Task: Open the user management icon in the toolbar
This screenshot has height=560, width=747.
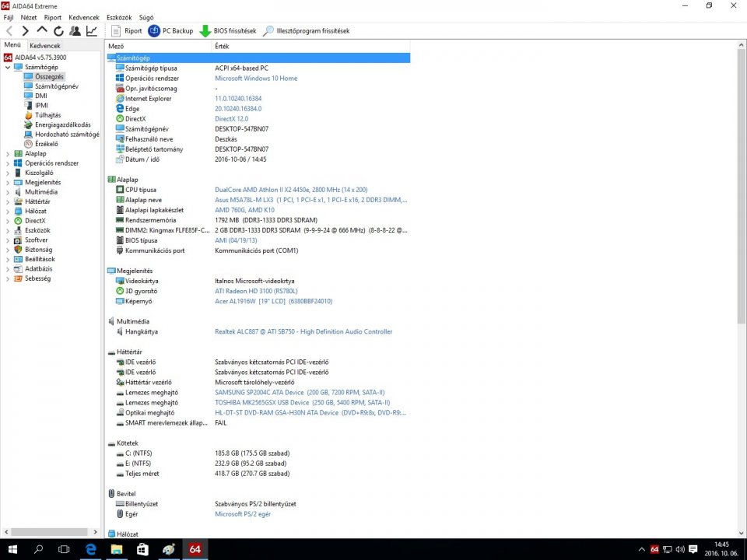Action: 75,31
